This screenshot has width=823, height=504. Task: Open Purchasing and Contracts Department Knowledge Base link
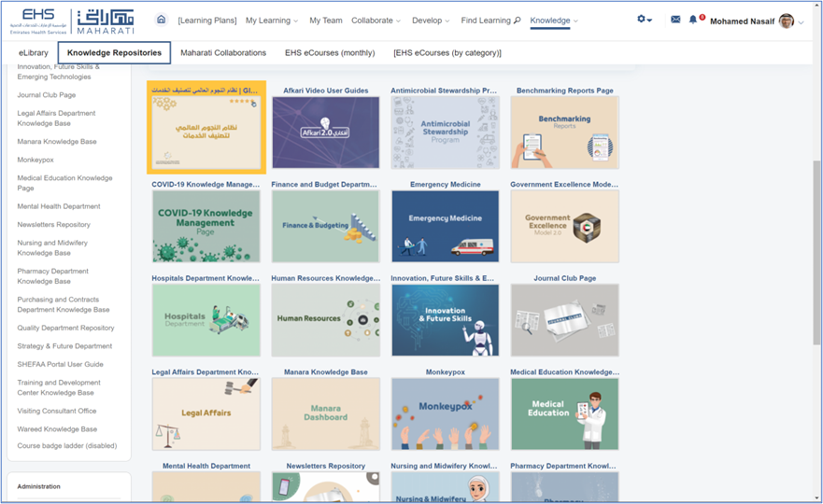63,304
